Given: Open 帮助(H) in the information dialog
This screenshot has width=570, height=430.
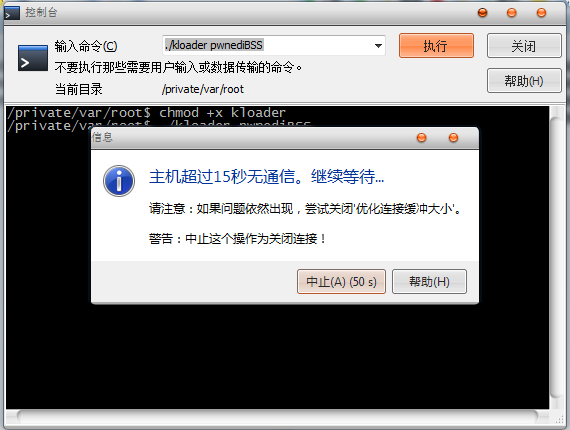Looking at the screenshot, I should pos(429,282).
